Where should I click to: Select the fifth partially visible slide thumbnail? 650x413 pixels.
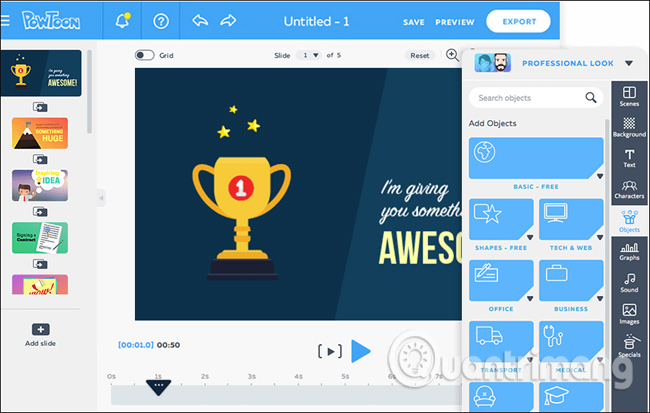tap(40, 284)
